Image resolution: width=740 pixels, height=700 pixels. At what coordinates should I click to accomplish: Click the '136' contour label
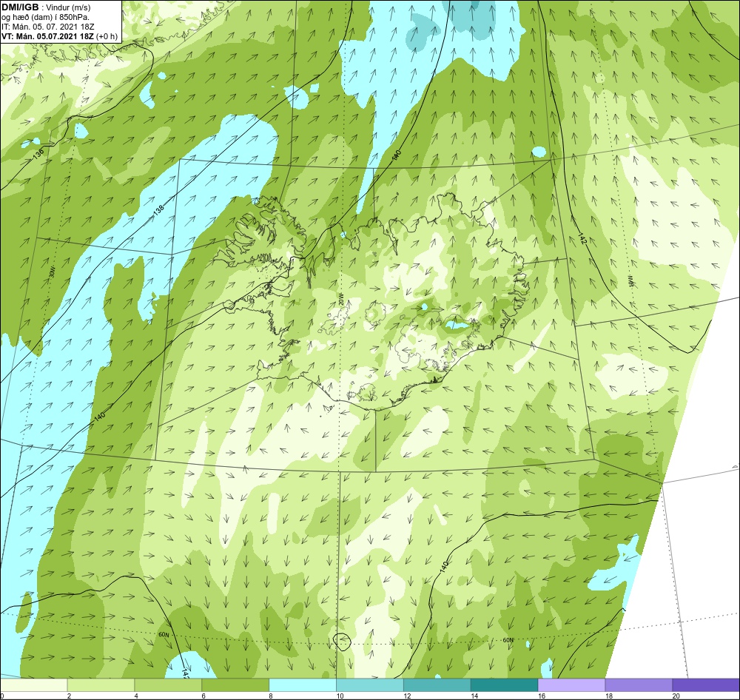[38, 153]
